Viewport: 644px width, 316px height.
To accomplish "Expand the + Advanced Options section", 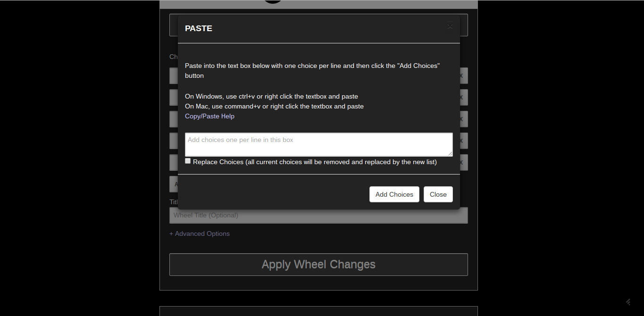I will click(200, 233).
